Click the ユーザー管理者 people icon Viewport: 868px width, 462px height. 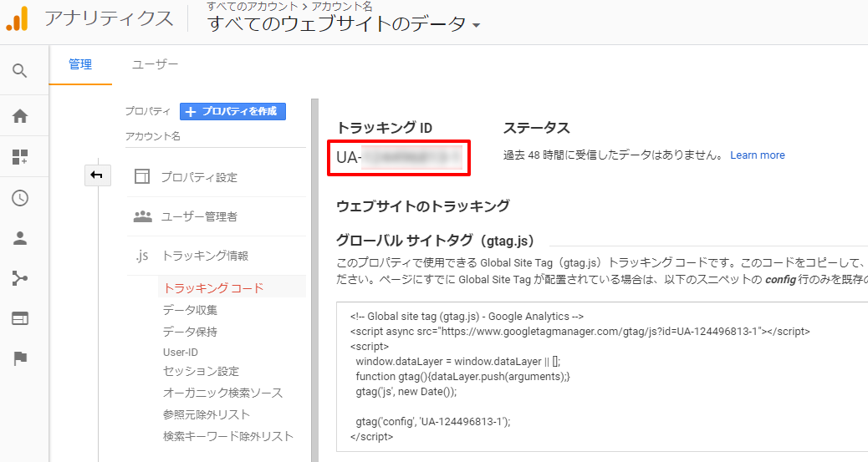tap(142, 216)
